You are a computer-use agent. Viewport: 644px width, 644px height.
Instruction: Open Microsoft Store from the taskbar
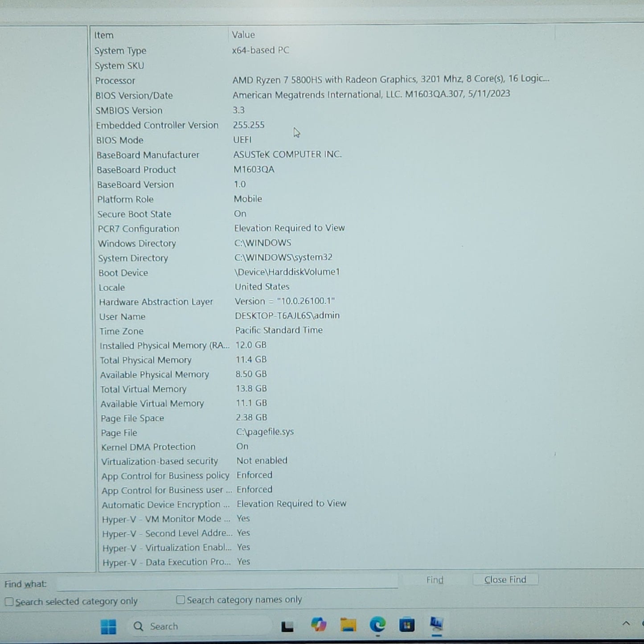406,625
